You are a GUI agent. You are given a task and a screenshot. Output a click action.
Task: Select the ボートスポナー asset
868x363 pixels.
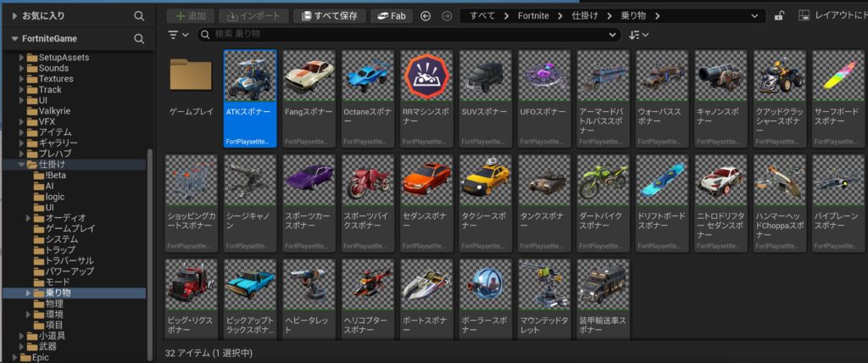coord(427,299)
